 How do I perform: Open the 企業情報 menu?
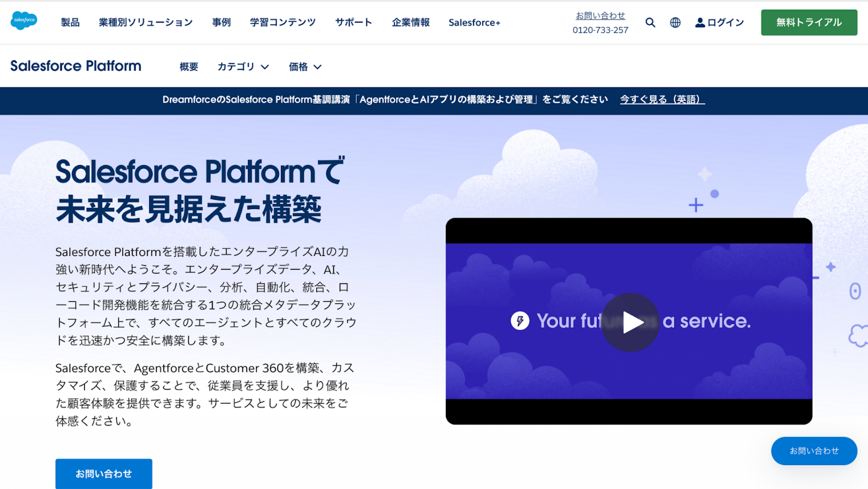(x=411, y=22)
